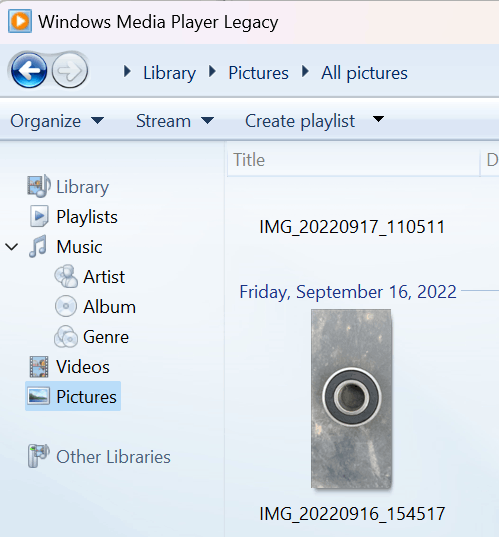Collapse the Music tree node chevron
499x537 pixels.
click(12, 247)
